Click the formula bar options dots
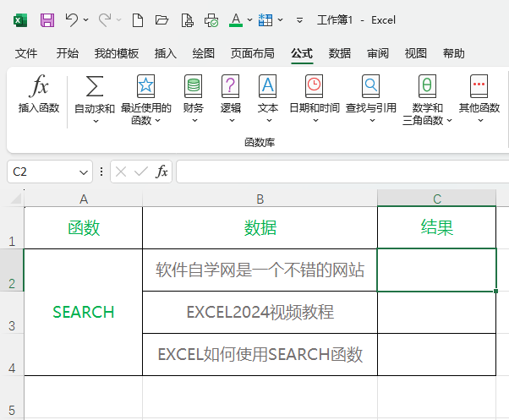The image size is (509, 420). 101,172
